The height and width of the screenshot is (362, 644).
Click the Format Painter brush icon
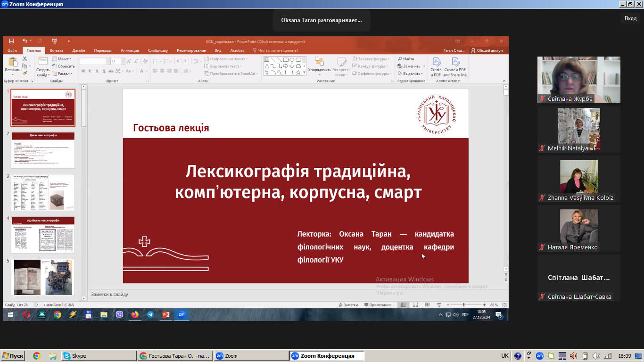[25, 73]
